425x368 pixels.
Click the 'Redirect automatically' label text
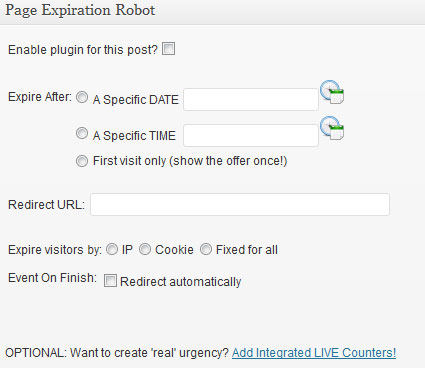181,282
